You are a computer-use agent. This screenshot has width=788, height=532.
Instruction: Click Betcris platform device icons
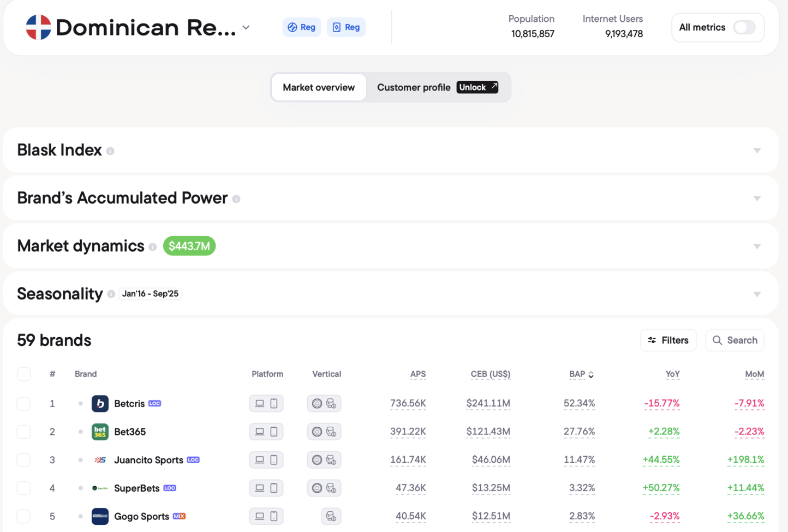[x=266, y=404]
